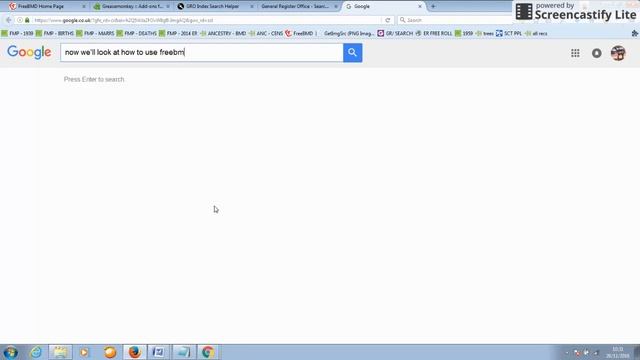Open ER FREE ROLL bookmark

pyautogui.click(x=433, y=33)
